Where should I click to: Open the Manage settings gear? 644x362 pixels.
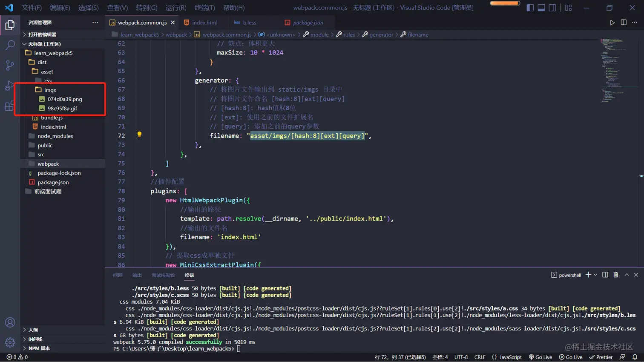point(10,342)
